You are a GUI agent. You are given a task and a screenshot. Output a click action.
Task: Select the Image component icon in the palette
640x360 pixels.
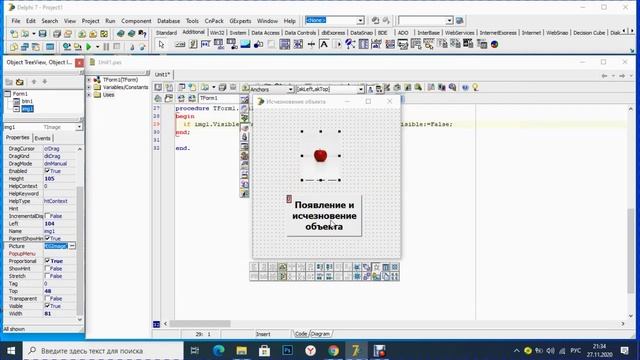click(x=245, y=44)
